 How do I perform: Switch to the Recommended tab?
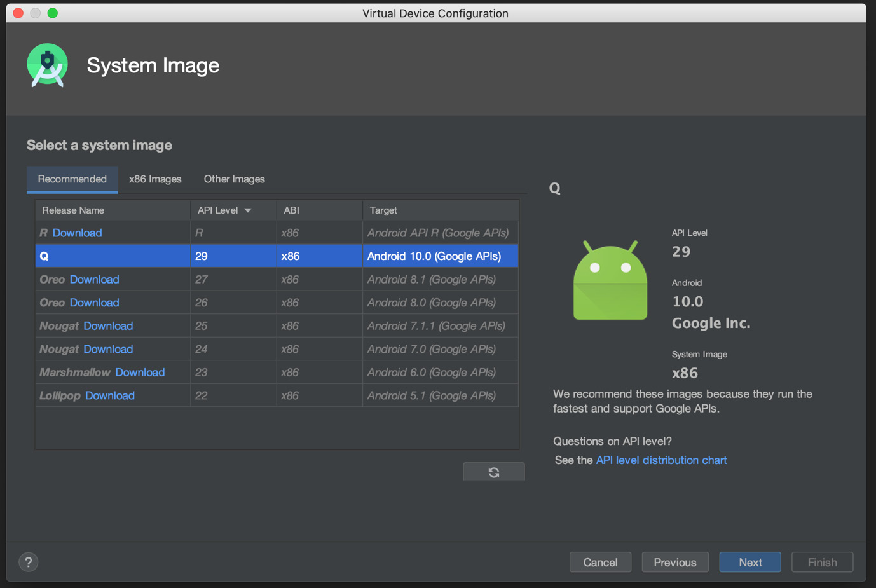click(72, 179)
